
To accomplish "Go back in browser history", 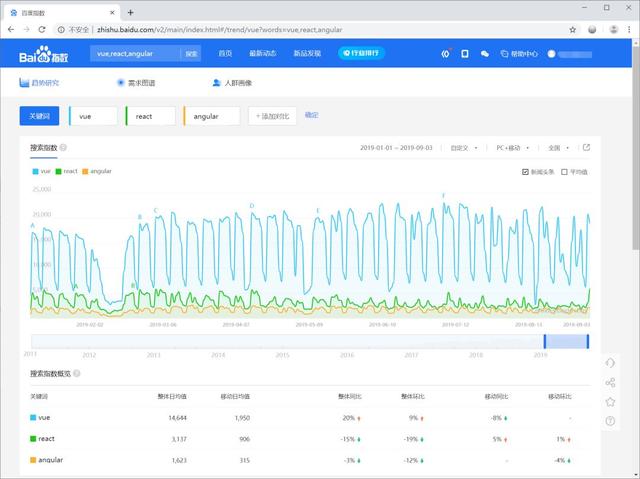I will point(11,29).
